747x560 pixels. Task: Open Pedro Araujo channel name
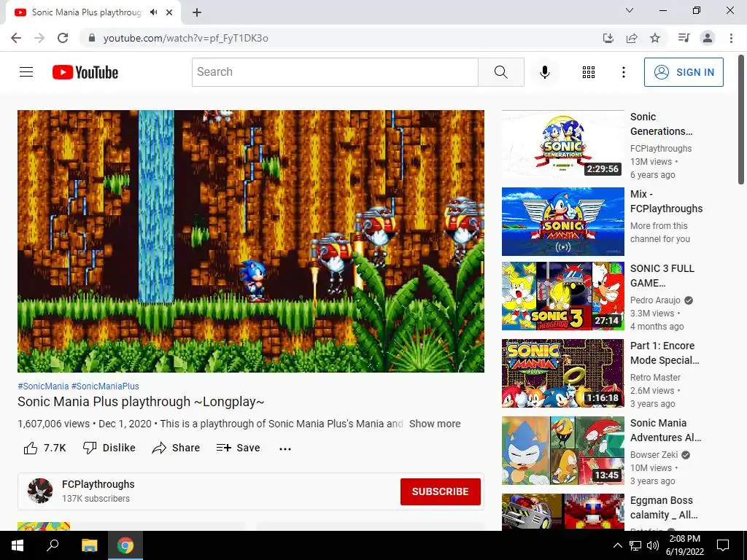point(655,300)
